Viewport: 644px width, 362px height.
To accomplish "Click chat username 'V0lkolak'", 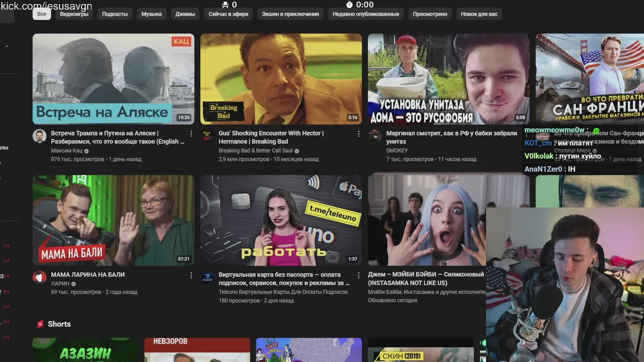I will pos(539,156).
